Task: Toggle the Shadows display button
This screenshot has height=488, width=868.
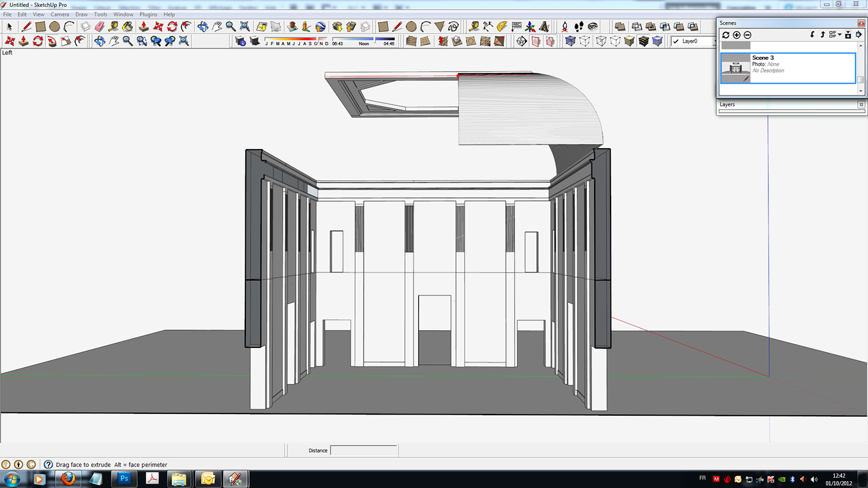Action: [254, 41]
